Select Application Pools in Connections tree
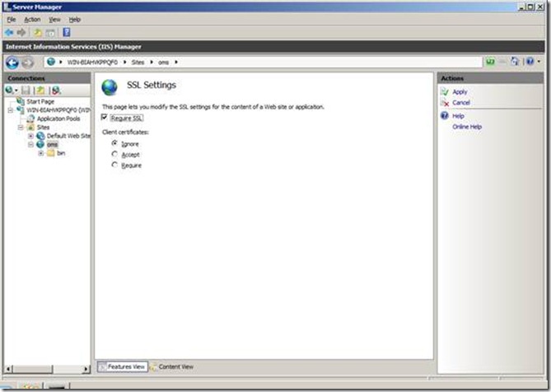551x392 pixels. 58,119
